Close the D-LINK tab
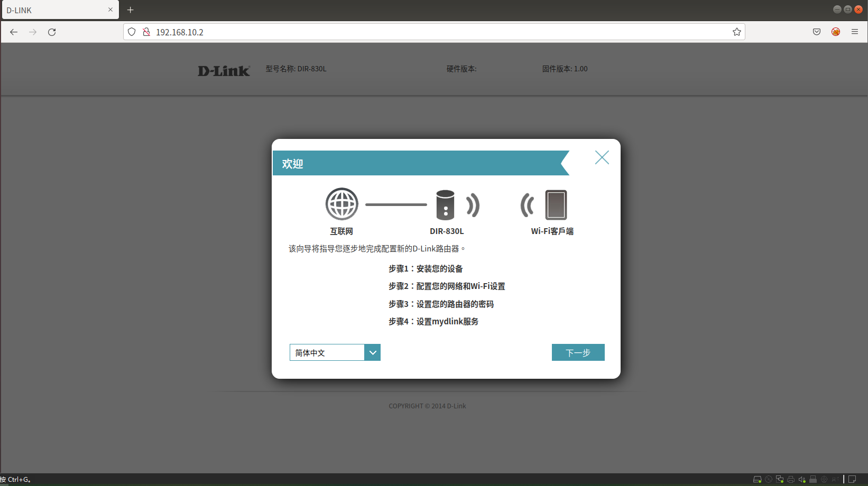 [110, 10]
